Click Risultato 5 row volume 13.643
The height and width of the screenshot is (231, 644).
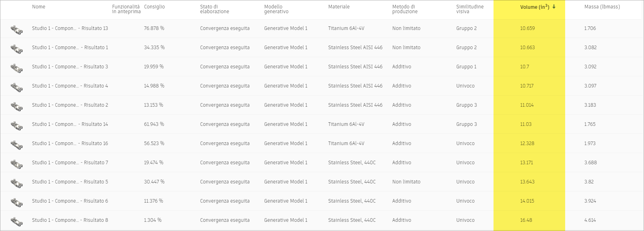[527, 182]
